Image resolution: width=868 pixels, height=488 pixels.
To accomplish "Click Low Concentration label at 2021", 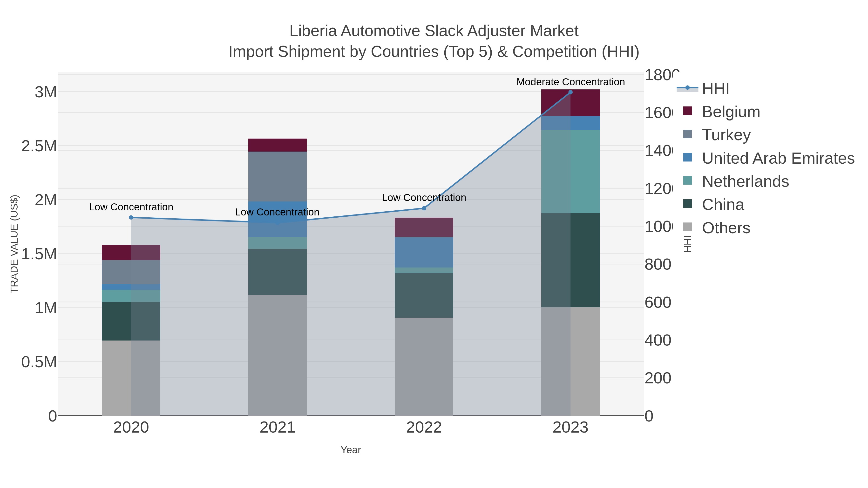I will pyautogui.click(x=277, y=212).
